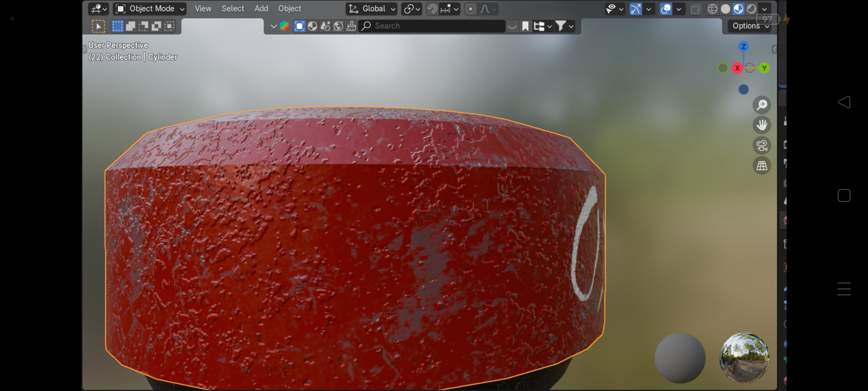Click the Z axis on the navigation gizmo

point(743,46)
